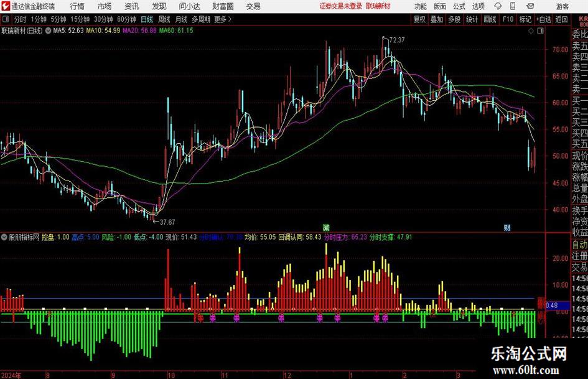The width and height of the screenshot is (588, 379).
Task: Click the 2024年 date axis label
Action: [x=11, y=375]
